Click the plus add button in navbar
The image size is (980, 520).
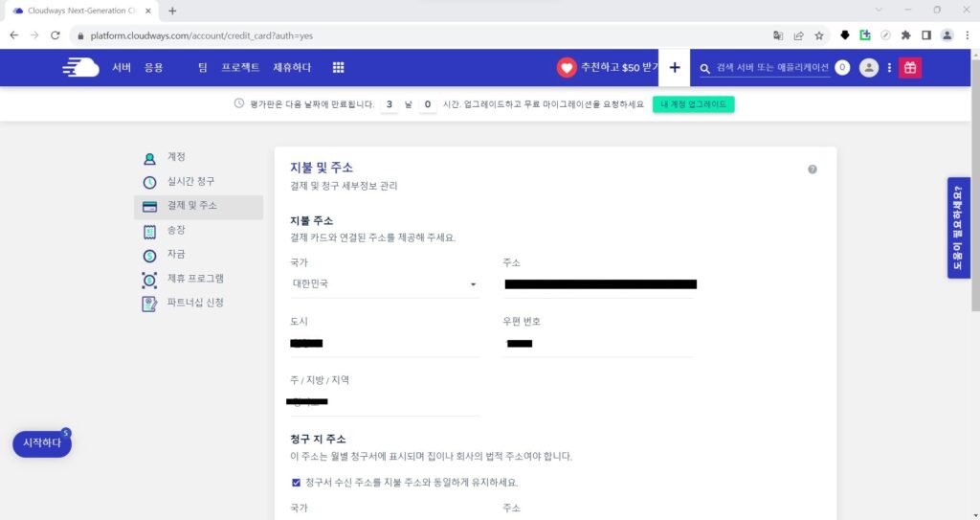[675, 68]
